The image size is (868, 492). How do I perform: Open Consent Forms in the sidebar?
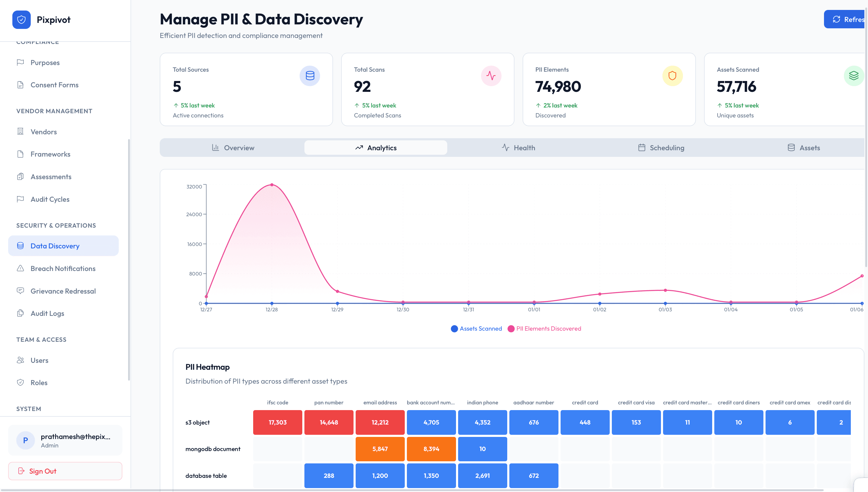tap(54, 85)
